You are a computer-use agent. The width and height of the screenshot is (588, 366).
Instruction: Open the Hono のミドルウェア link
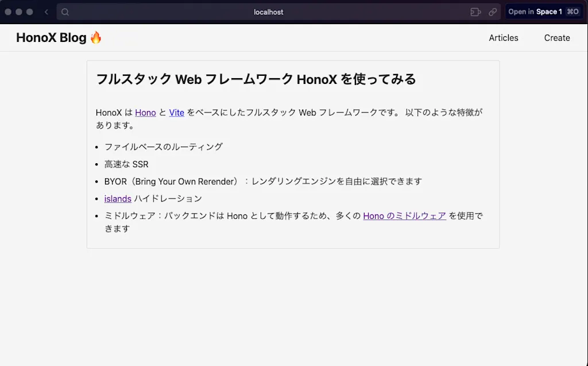pos(405,216)
